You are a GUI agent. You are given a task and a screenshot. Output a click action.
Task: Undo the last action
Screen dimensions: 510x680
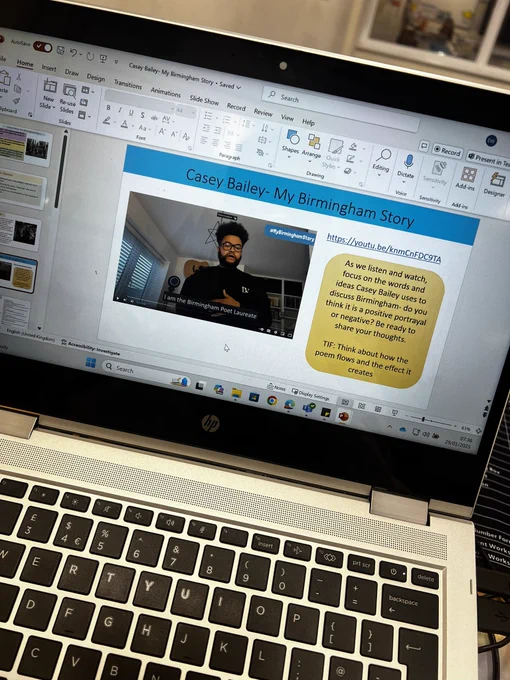(x=74, y=52)
